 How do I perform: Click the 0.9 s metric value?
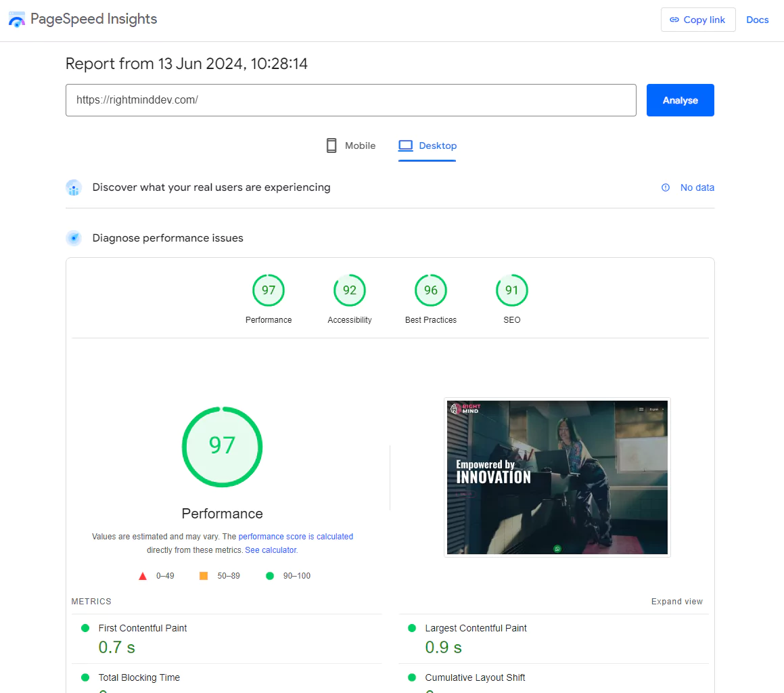[x=443, y=648]
